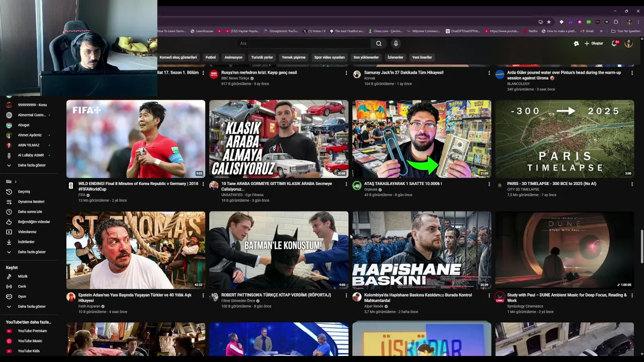Select the Son yüklenenler chip
Viewport: 644px width, 362px height.
(x=366, y=57)
